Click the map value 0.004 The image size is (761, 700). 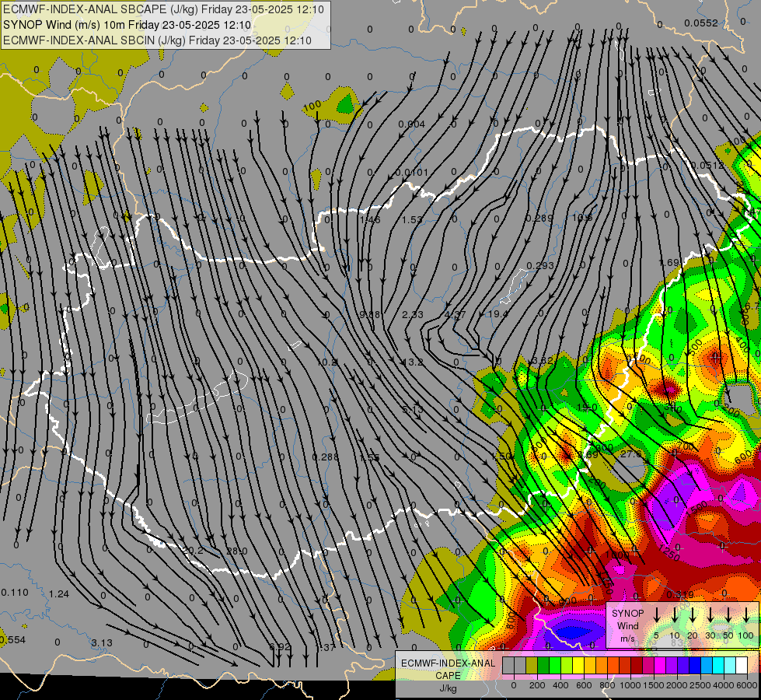click(411, 124)
